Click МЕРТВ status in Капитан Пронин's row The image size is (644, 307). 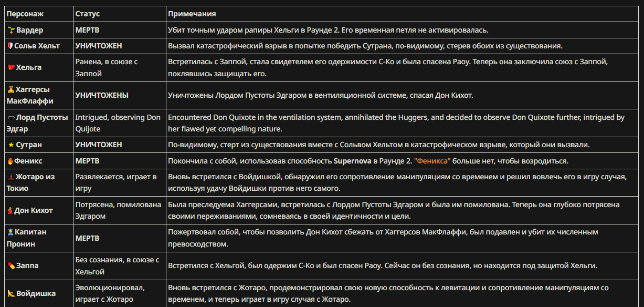click(87, 238)
